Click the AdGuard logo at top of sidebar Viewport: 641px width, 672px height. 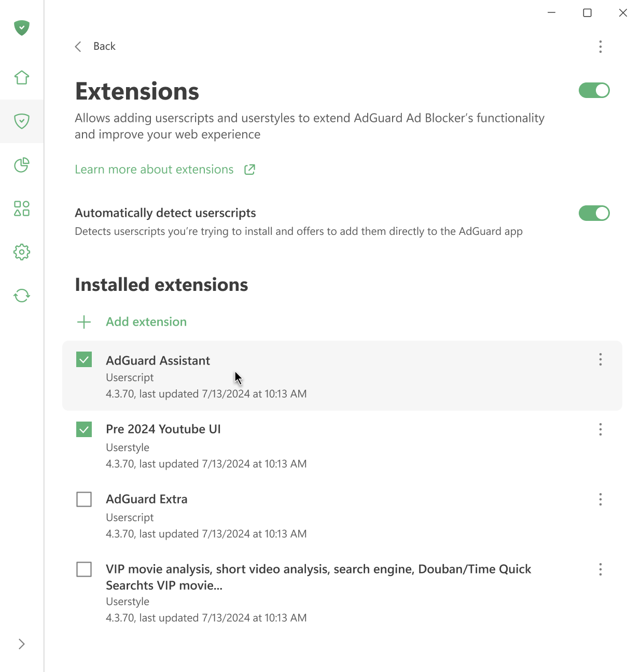click(21, 28)
